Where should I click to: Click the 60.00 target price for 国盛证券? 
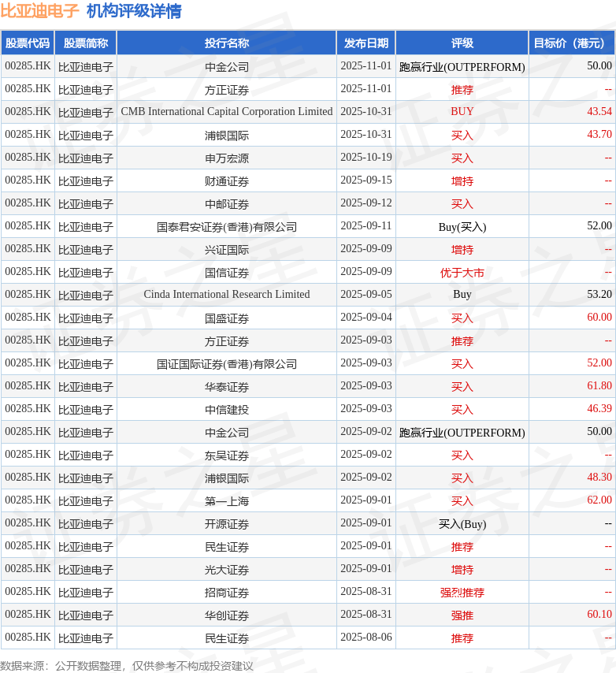pos(599,317)
